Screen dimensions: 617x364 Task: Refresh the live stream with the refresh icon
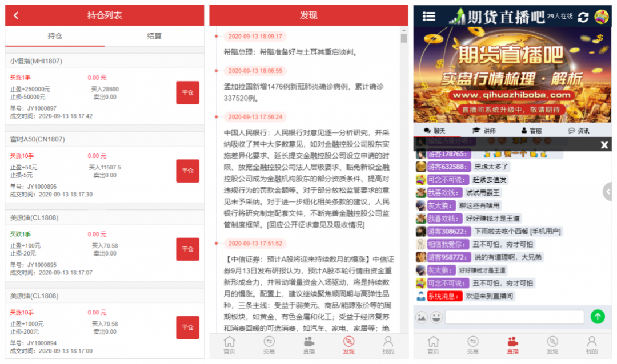(x=583, y=17)
